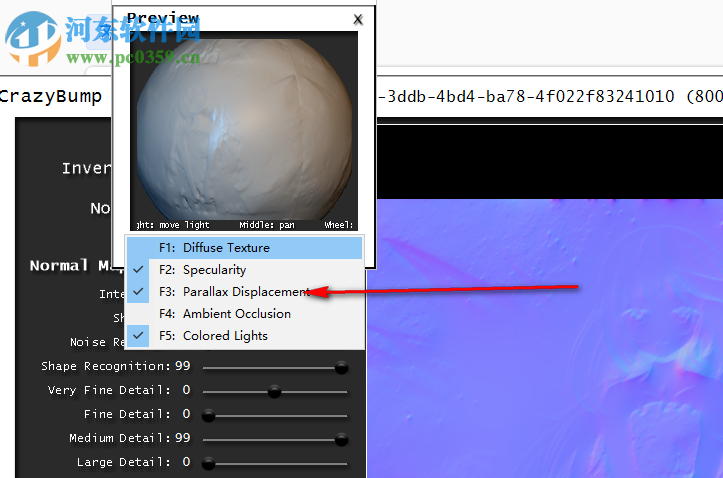Click the Preview window title
This screenshot has height=478, width=723.
163,18
